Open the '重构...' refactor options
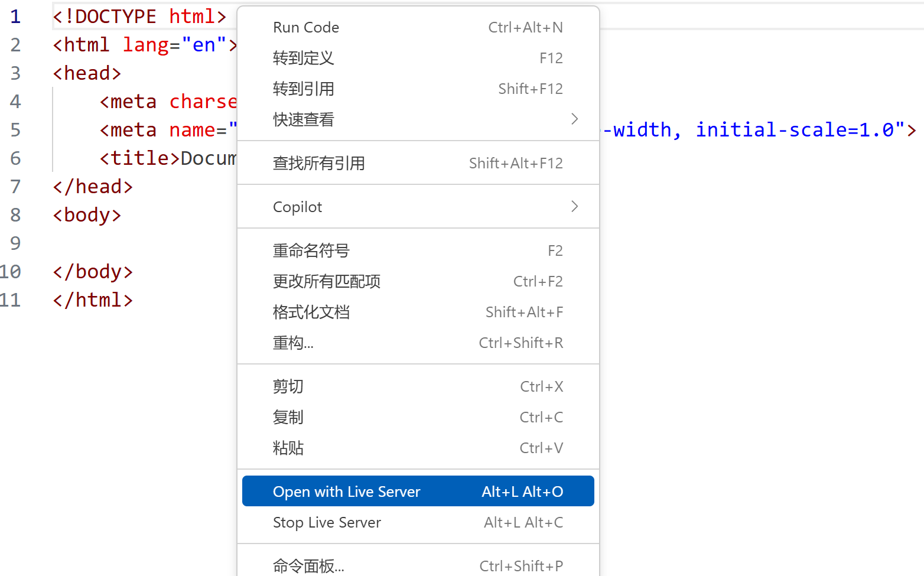The height and width of the screenshot is (576, 924). coord(293,343)
